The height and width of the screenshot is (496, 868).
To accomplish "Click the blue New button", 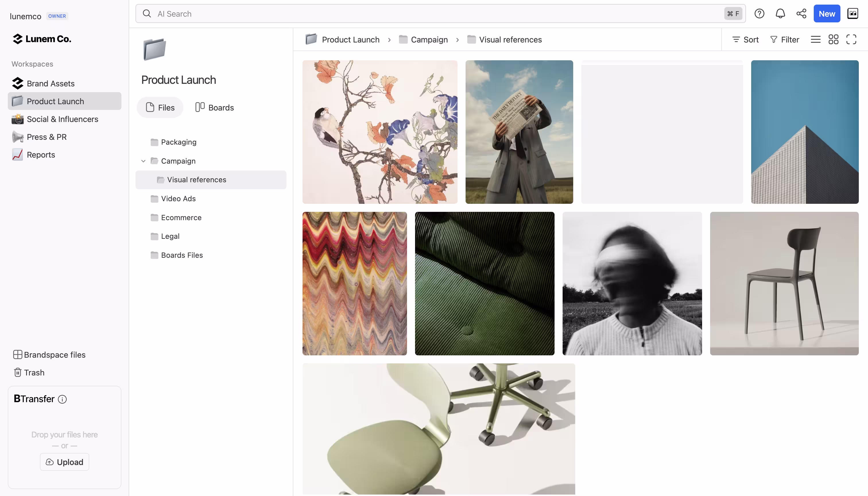I will [x=827, y=13].
